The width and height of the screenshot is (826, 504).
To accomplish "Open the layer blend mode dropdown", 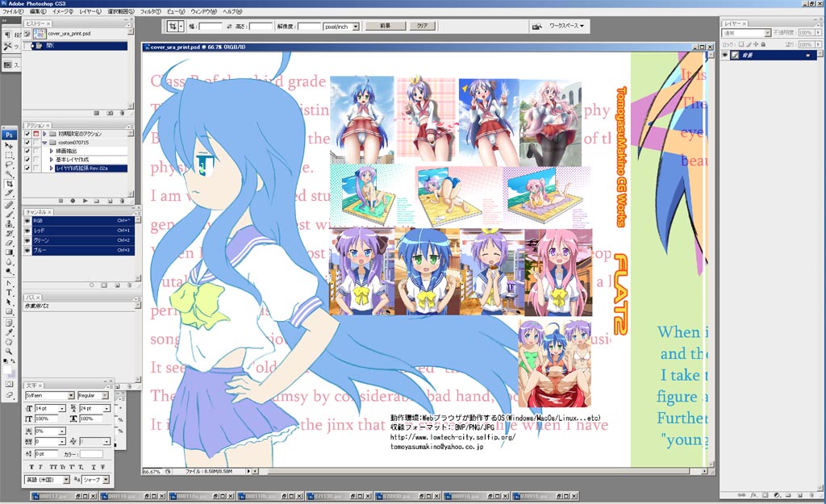I will [768, 32].
